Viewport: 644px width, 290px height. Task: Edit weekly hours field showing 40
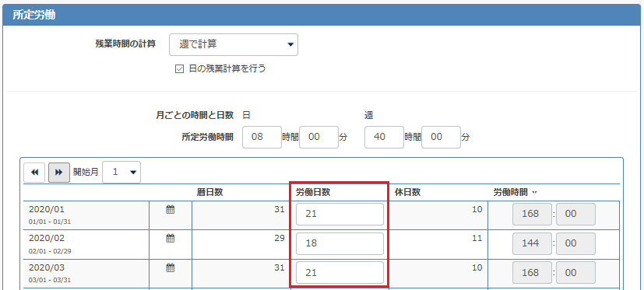coord(384,137)
